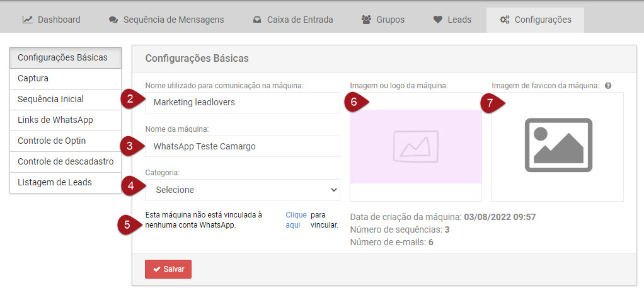Click the large favicon image placeholder

[557, 146]
